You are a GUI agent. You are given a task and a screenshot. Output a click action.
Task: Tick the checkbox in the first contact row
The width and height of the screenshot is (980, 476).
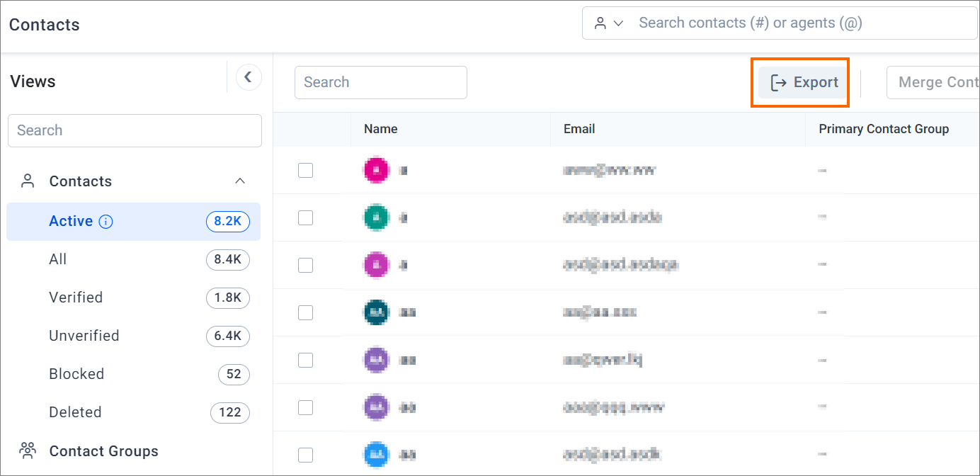tap(305, 170)
